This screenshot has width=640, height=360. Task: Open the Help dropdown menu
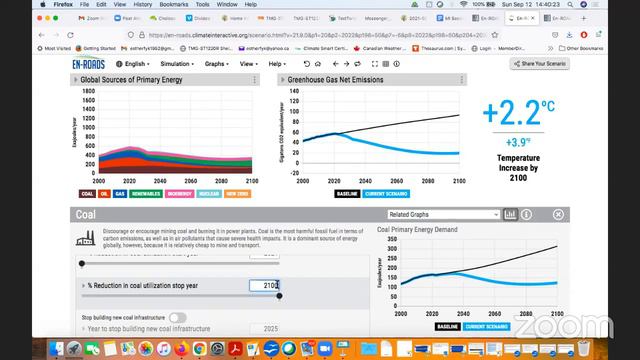click(277, 64)
